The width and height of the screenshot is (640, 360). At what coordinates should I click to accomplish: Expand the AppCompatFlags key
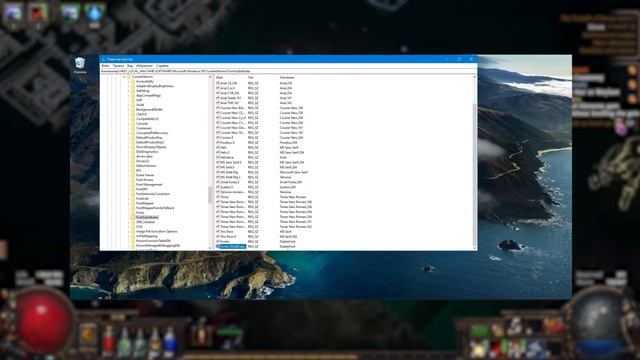[129, 96]
